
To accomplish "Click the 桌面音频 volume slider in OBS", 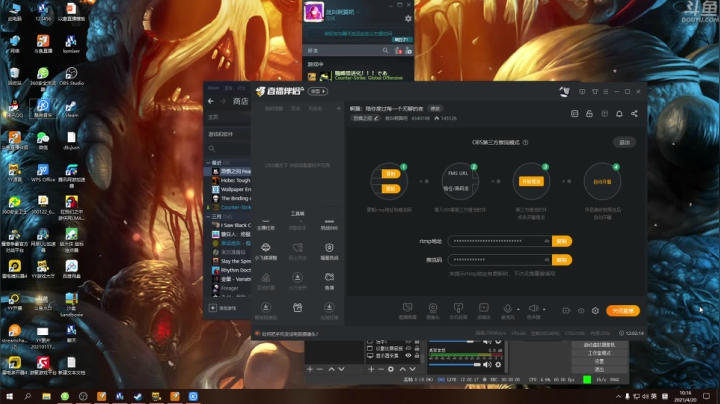I will coord(456,365).
